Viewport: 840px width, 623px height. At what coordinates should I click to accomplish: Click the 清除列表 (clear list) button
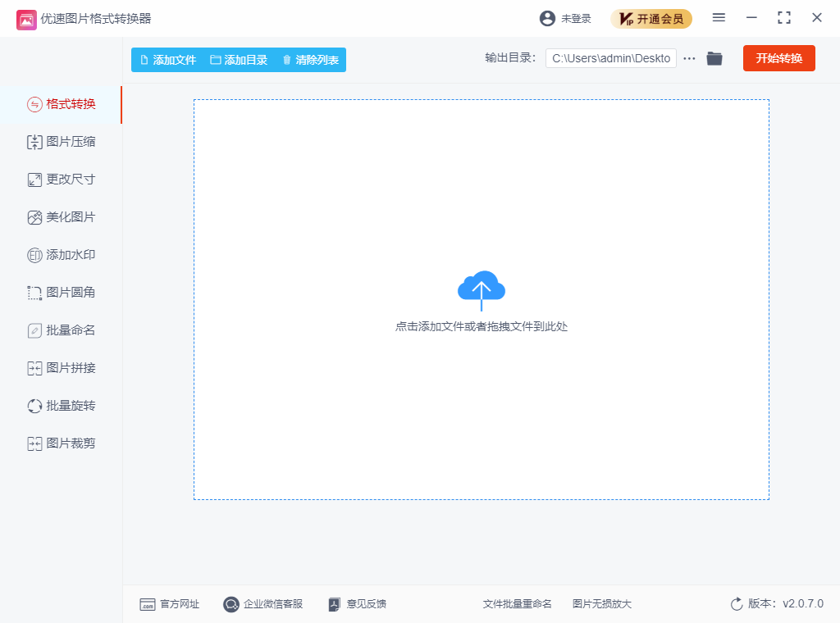coord(311,60)
